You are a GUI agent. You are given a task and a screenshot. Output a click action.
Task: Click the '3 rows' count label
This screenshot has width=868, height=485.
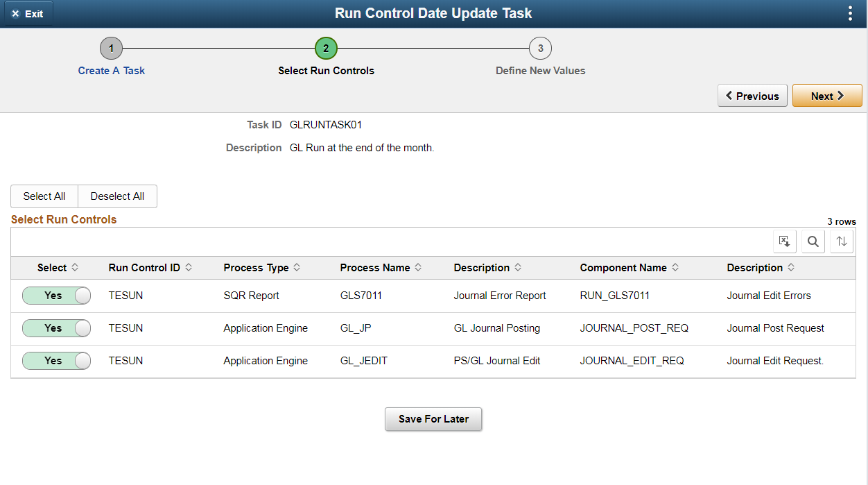click(842, 222)
